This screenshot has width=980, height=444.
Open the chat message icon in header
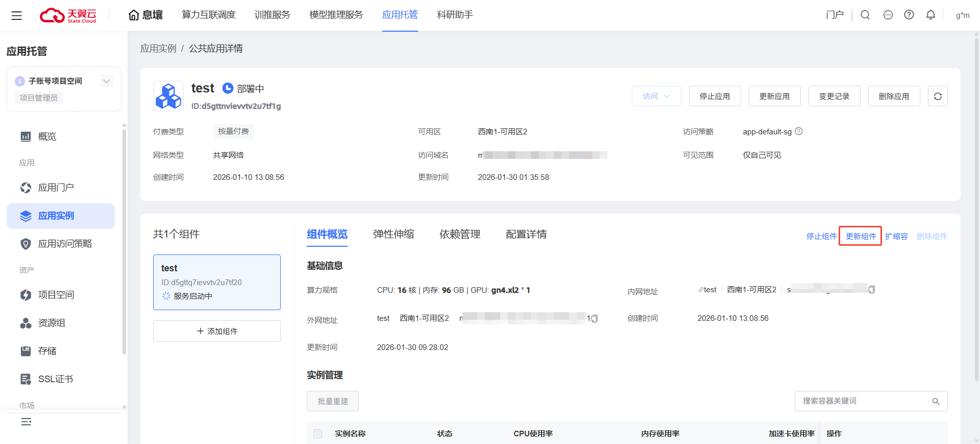(888, 15)
